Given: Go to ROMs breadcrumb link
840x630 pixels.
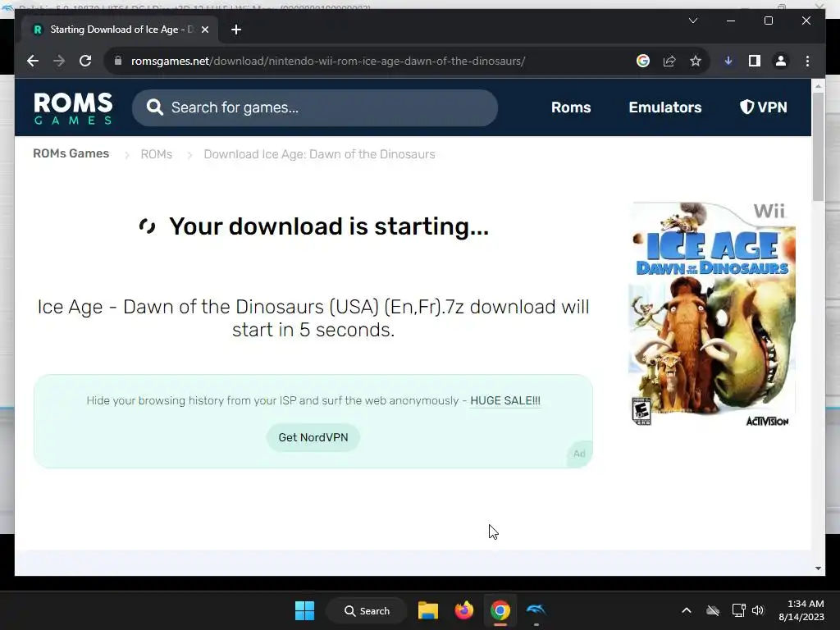Looking at the screenshot, I should pyautogui.click(x=157, y=154).
